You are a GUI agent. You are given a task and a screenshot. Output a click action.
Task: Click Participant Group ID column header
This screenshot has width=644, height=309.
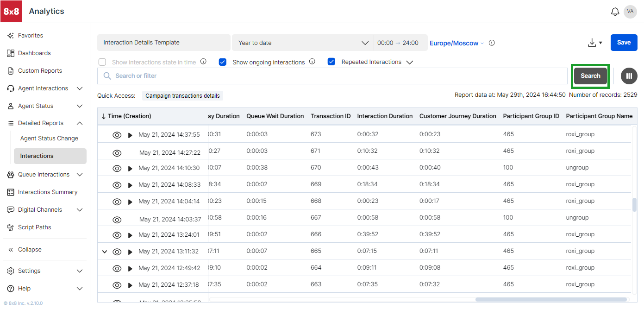531,116
